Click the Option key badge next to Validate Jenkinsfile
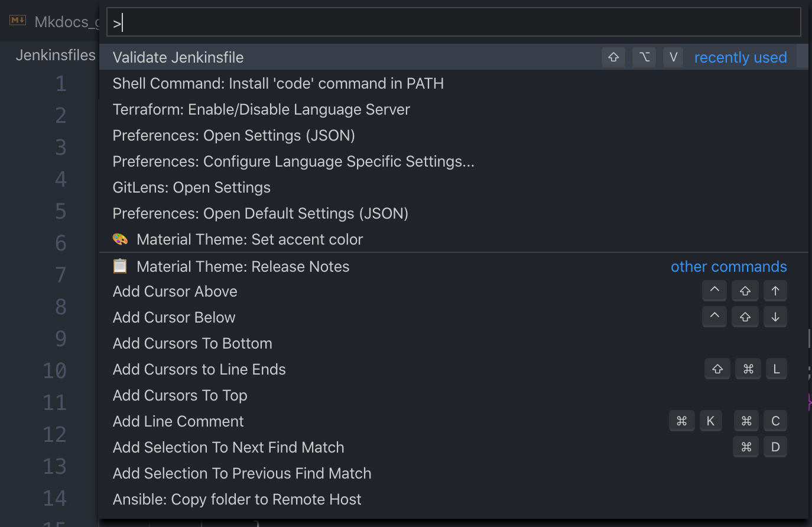The width and height of the screenshot is (812, 527). click(x=644, y=57)
